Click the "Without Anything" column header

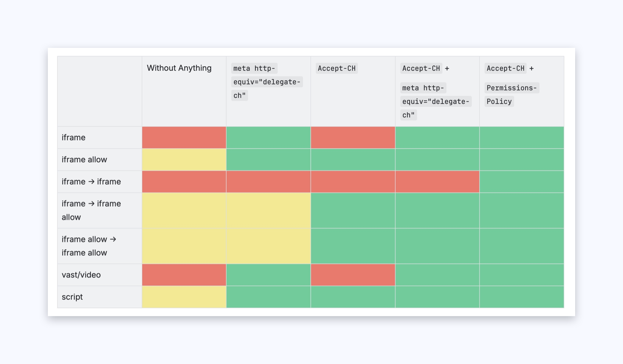pos(179,68)
